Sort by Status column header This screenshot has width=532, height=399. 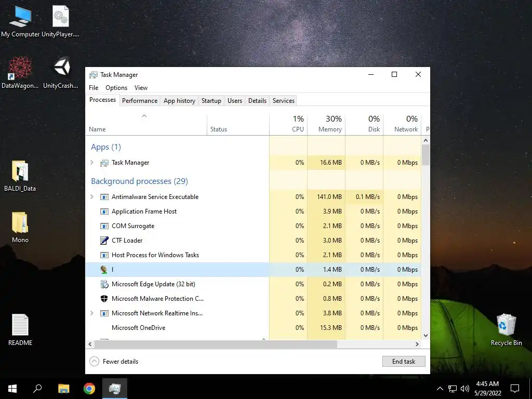point(238,124)
